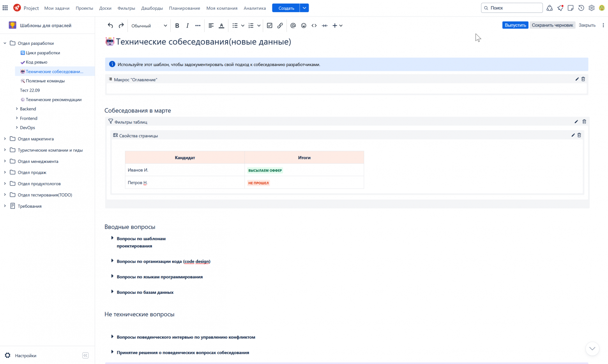Open the paragraph style dropdown Обычный
The width and height of the screenshot is (608, 364).
149,26
